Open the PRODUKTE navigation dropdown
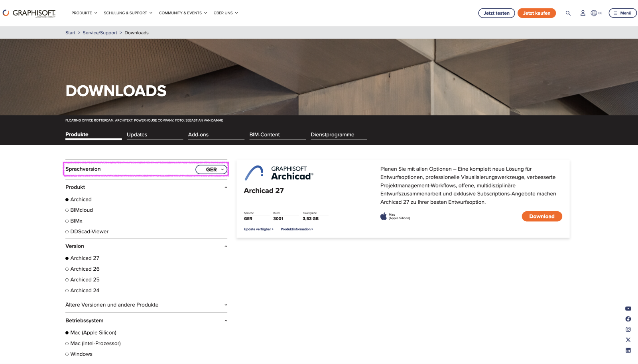Screen dimensions: 638x364 tap(84, 13)
